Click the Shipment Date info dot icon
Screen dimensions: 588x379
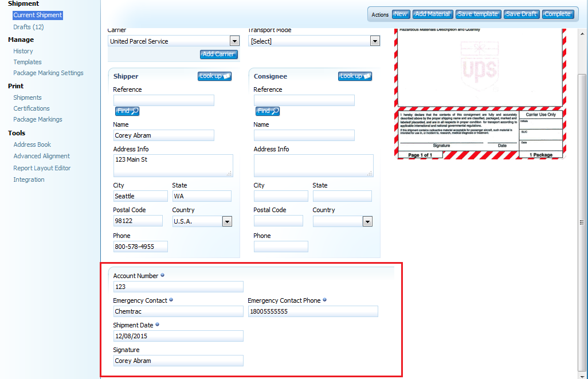tap(157, 325)
